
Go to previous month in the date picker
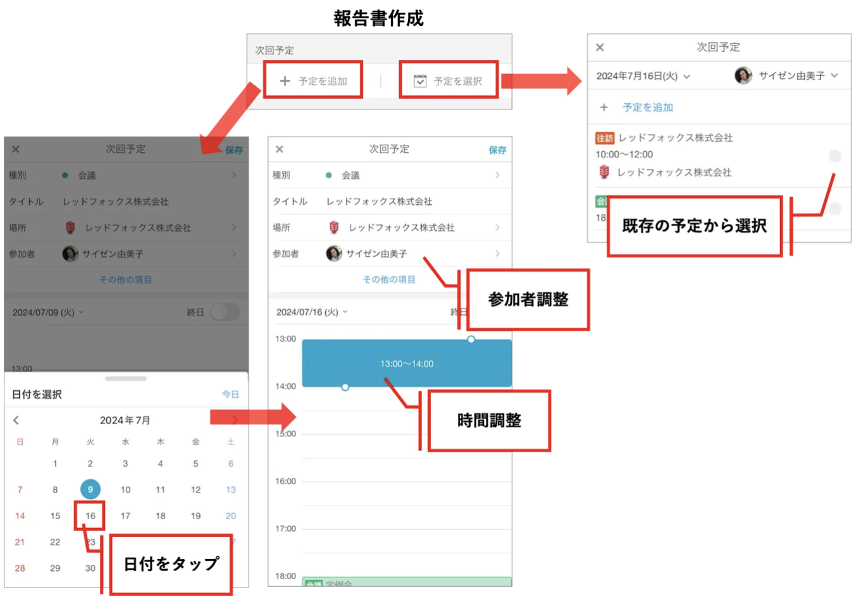tap(16, 420)
